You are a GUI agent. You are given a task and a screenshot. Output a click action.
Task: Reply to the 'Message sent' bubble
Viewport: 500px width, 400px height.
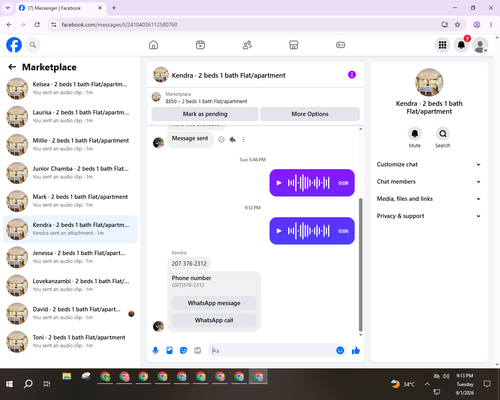pos(233,139)
